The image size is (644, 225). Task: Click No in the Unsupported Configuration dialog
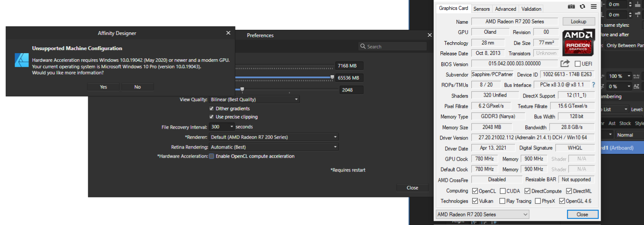[138, 87]
